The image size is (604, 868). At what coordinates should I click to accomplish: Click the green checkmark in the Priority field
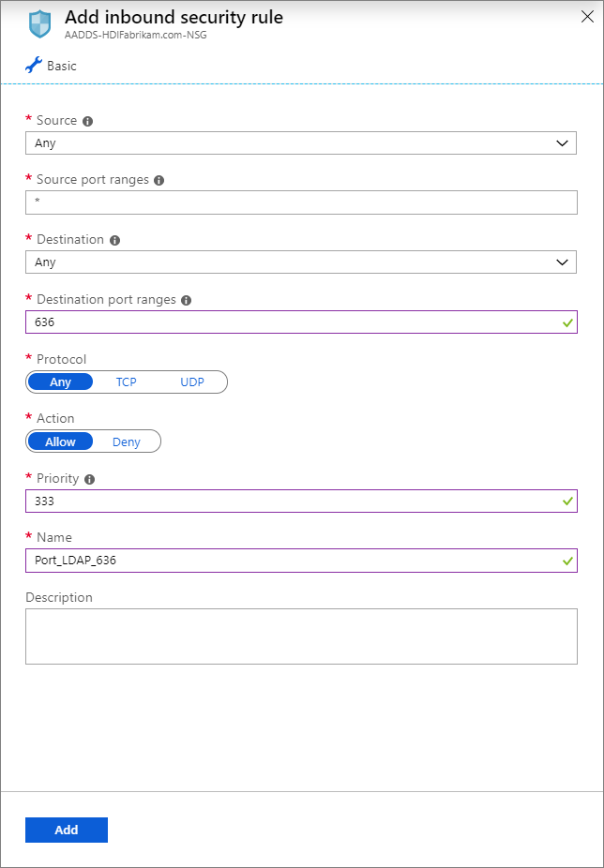567,501
